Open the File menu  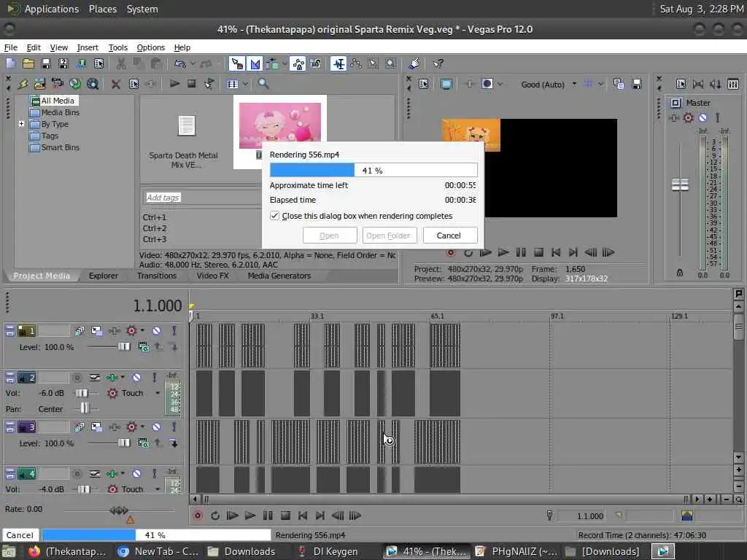click(10, 47)
